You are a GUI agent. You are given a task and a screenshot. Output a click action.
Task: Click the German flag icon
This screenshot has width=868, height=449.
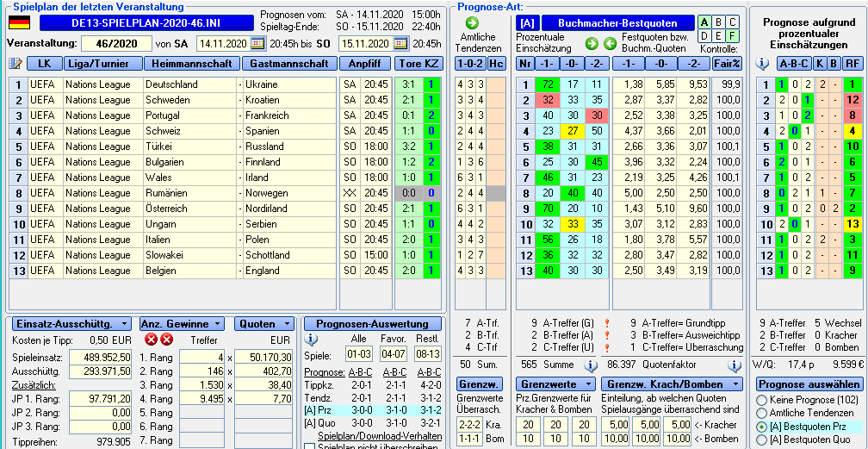20,23
